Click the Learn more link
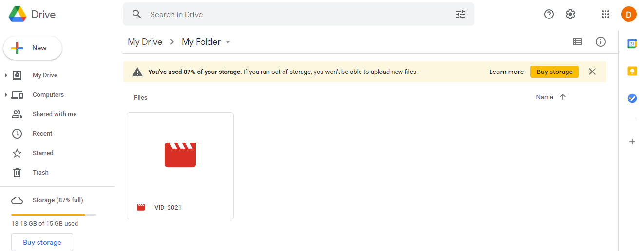 click(x=506, y=72)
